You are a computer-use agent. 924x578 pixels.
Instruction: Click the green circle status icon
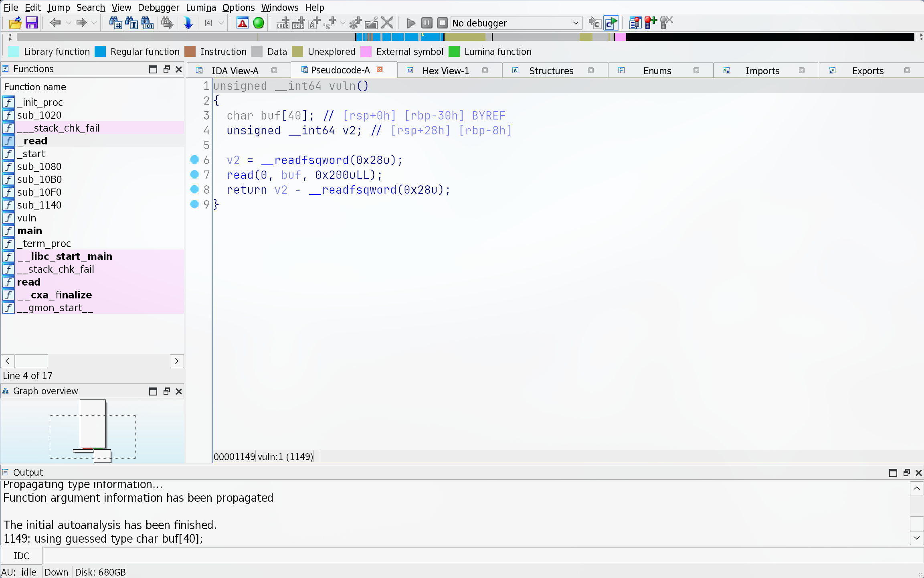259,23
